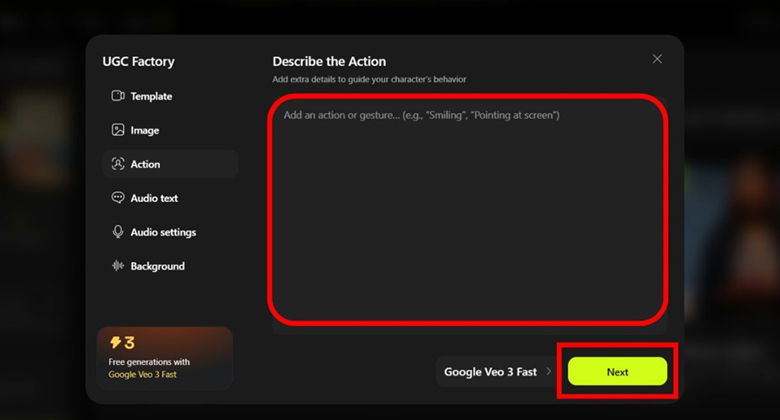Select the highlighted Action step label
The height and width of the screenshot is (420, 780).
click(145, 164)
